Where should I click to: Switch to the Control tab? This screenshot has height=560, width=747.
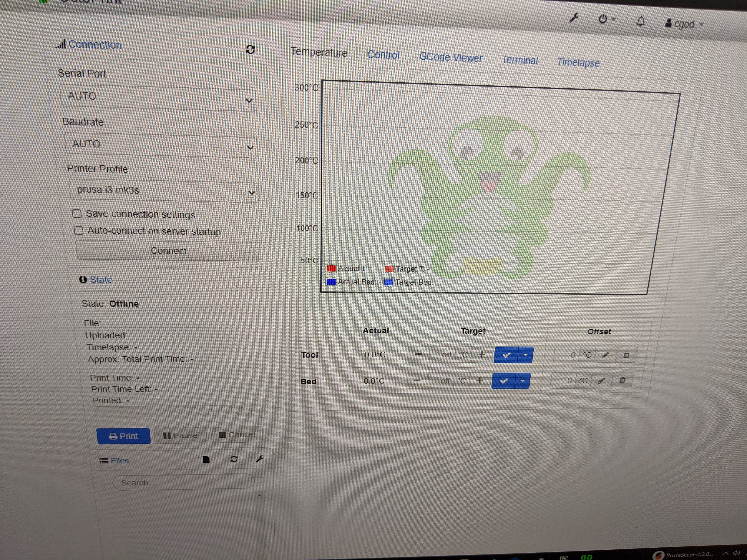pyautogui.click(x=383, y=55)
